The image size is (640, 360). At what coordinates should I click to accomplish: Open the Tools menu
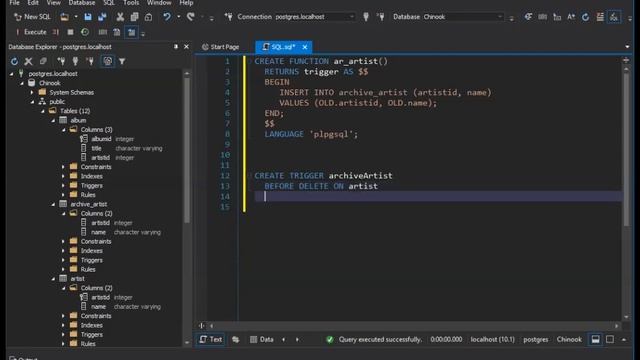tap(131, 3)
